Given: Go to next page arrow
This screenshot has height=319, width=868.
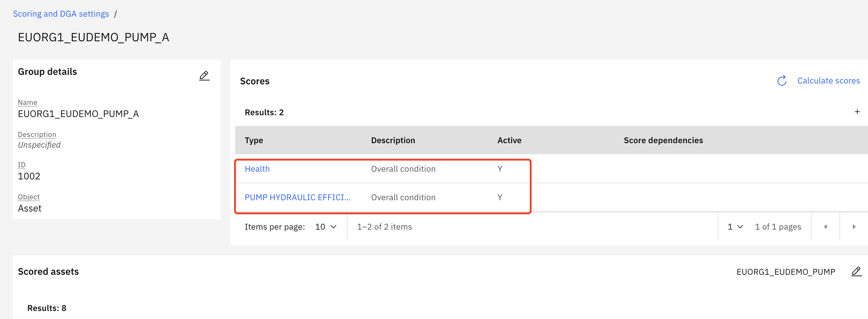Looking at the screenshot, I should (854, 227).
